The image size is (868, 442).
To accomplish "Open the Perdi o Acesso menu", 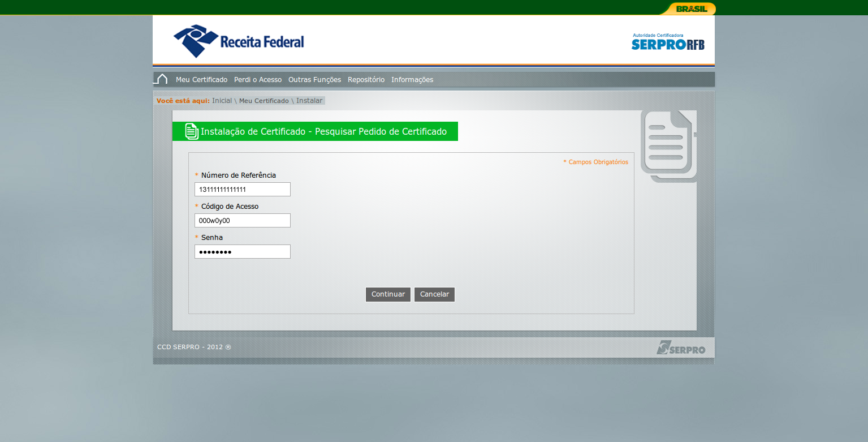I will [x=258, y=80].
